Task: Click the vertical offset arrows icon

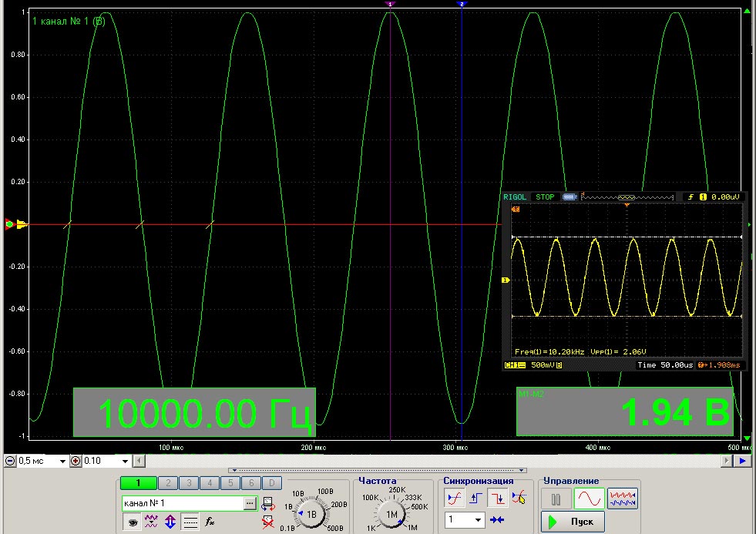Action: [170, 522]
